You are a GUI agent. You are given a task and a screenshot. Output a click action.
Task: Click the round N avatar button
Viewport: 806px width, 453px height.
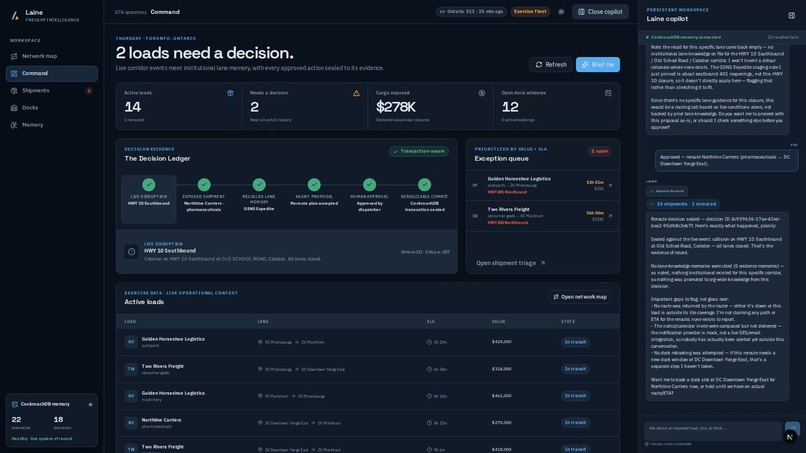pos(790,437)
